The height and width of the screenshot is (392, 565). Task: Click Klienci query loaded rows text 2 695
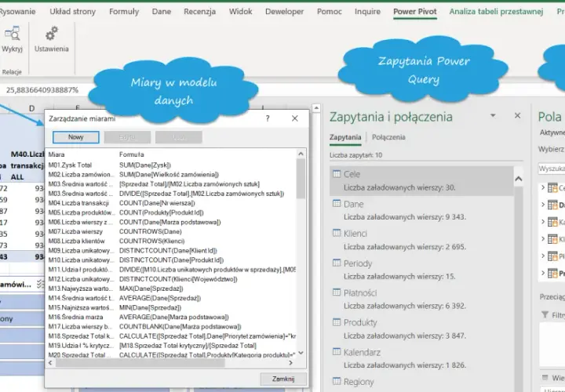point(405,247)
